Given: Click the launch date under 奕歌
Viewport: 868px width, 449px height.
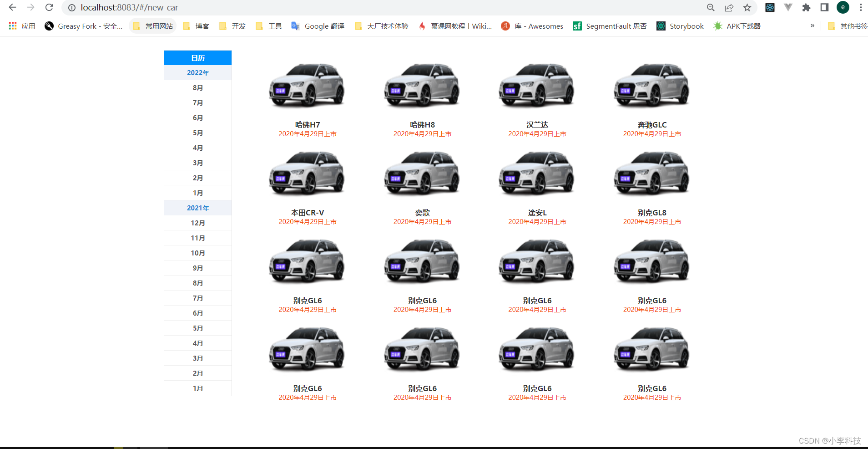Looking at the screenshot, I should 422,222.
